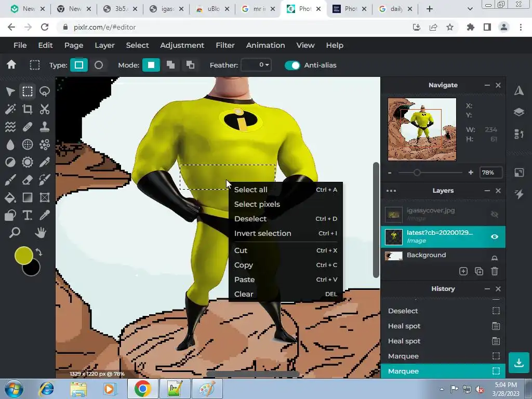Choose Deselect in the context menu
The image size is (532, 399).
pyautogui.click(x=286, y=219)
